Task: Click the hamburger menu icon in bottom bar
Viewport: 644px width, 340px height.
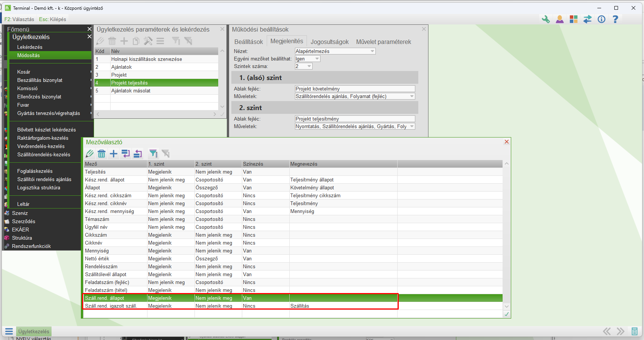Action: (9, 331)
